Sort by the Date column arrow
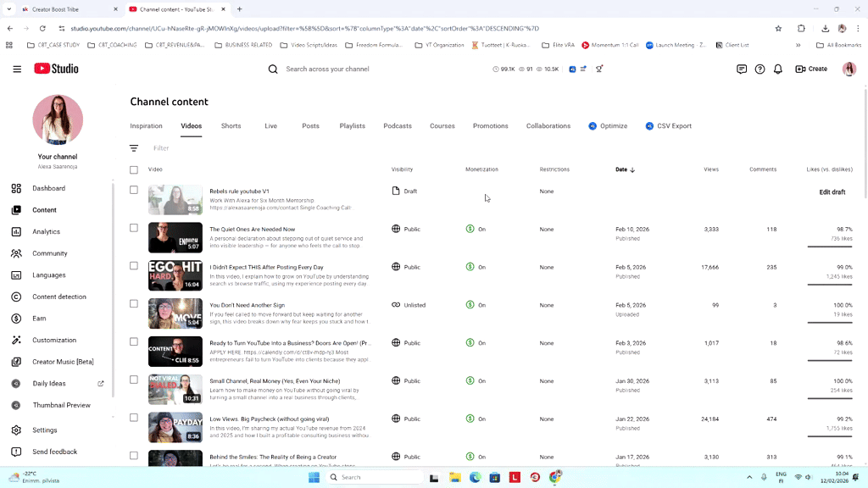This screenshot has height=488, width=868. pos(632,169)
